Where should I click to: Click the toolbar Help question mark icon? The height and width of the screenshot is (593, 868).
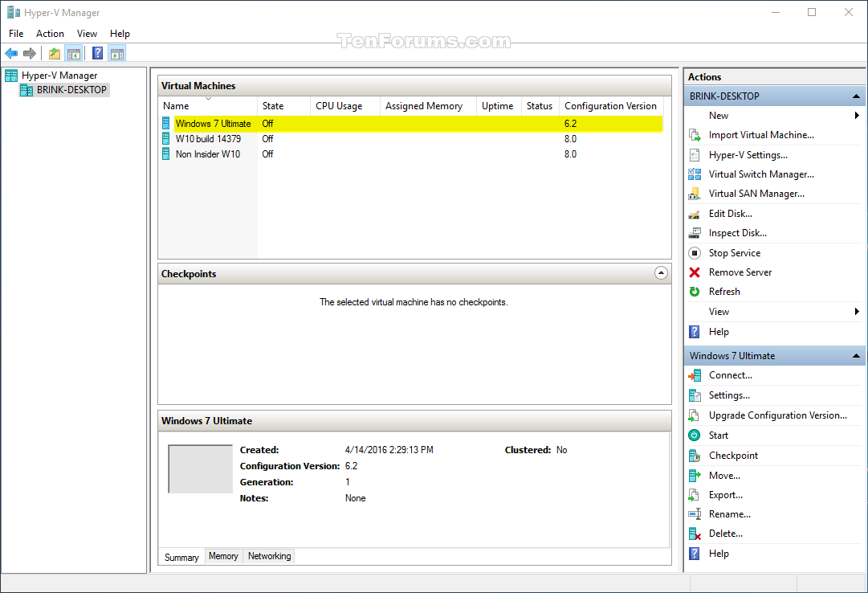pos(97,53)
